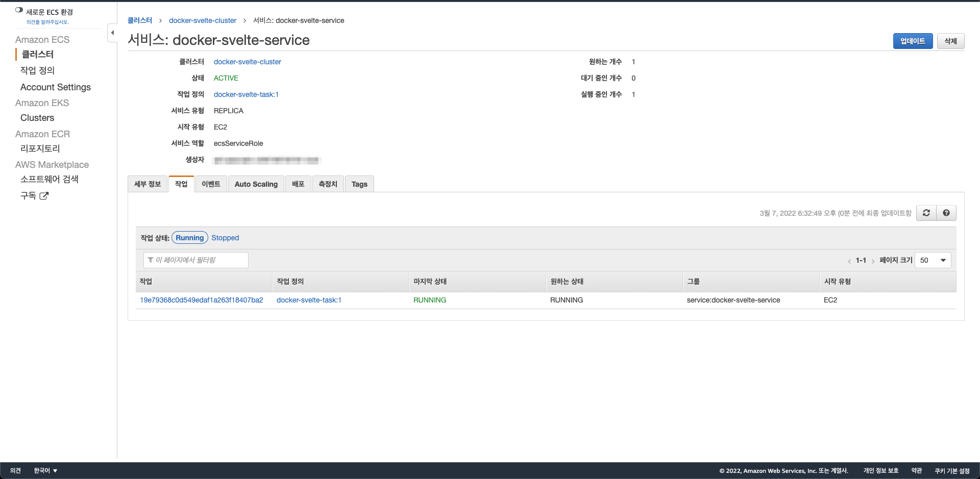Open docker-svelte-task:1 link in service details
The image size is (980, 479).
point(246,94)
